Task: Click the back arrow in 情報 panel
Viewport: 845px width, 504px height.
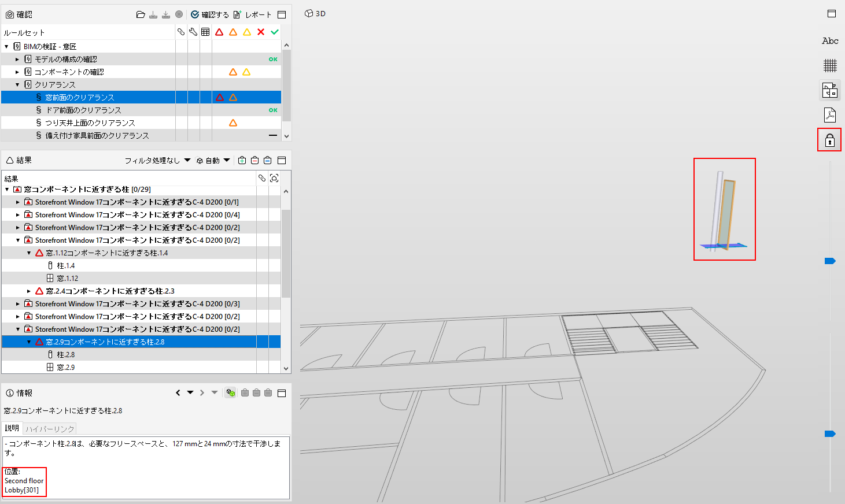Action: pos(178,393)
